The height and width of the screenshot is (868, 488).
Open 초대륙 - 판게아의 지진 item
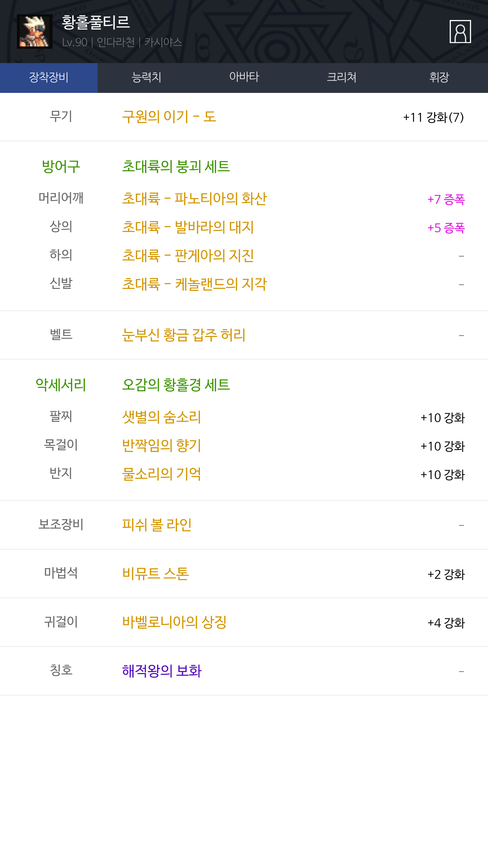point(188,256)
